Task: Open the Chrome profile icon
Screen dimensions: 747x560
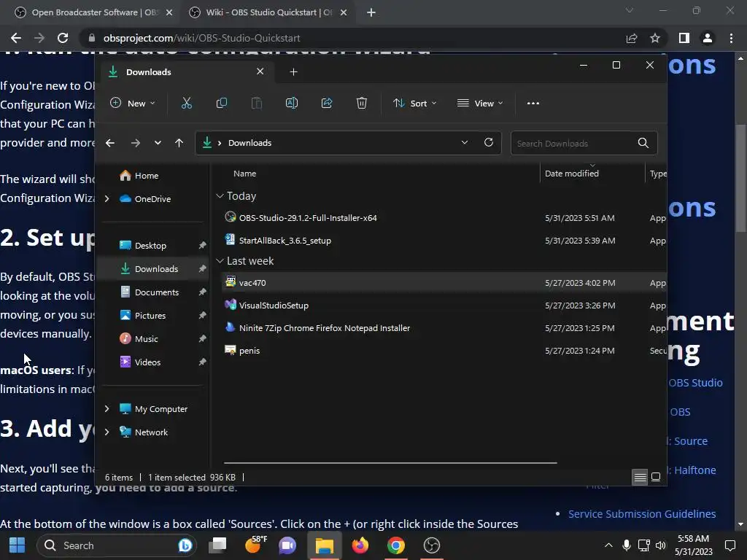Action: tap(708, 38)
